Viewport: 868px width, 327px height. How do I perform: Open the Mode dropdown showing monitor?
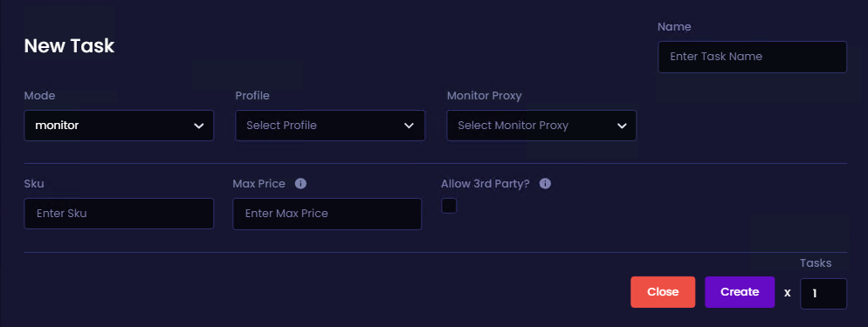pos(119,126)
